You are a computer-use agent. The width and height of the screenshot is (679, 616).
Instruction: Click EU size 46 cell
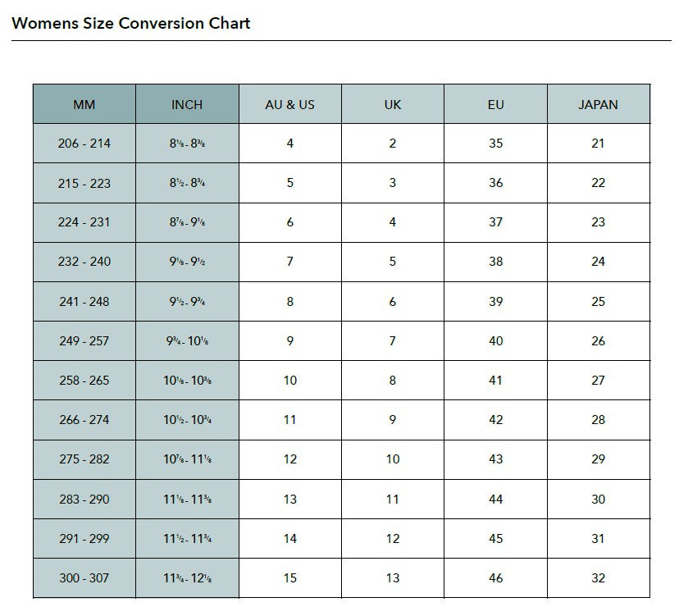click(x=495, y=578)
